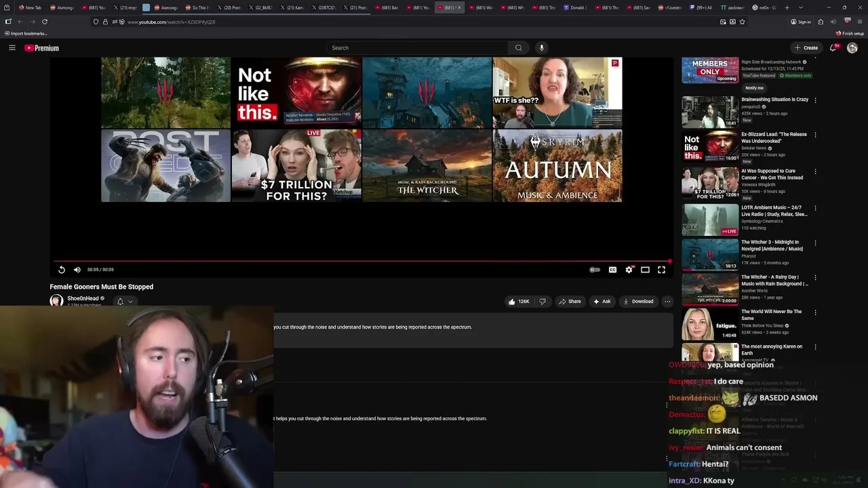Image resolution: width=868 pixels, height=488 pixels.
Task: Focus the YouTube search field
Action: click(416, 47)
